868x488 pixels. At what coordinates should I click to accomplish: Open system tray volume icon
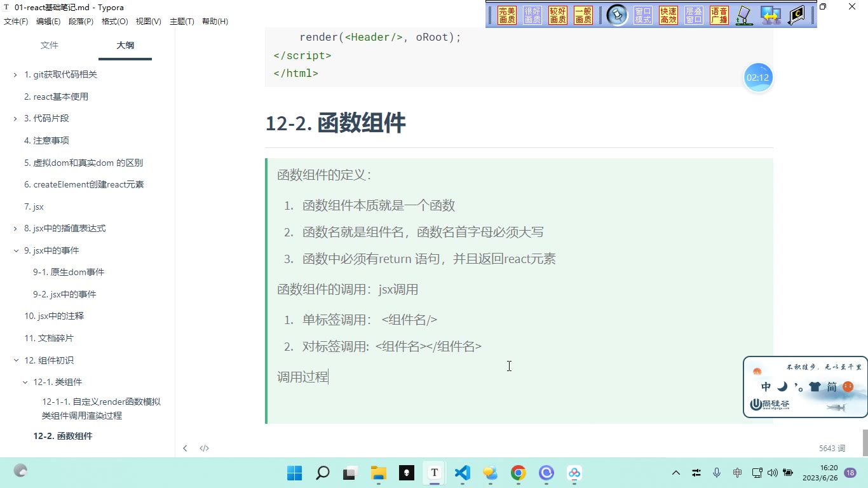773,473
